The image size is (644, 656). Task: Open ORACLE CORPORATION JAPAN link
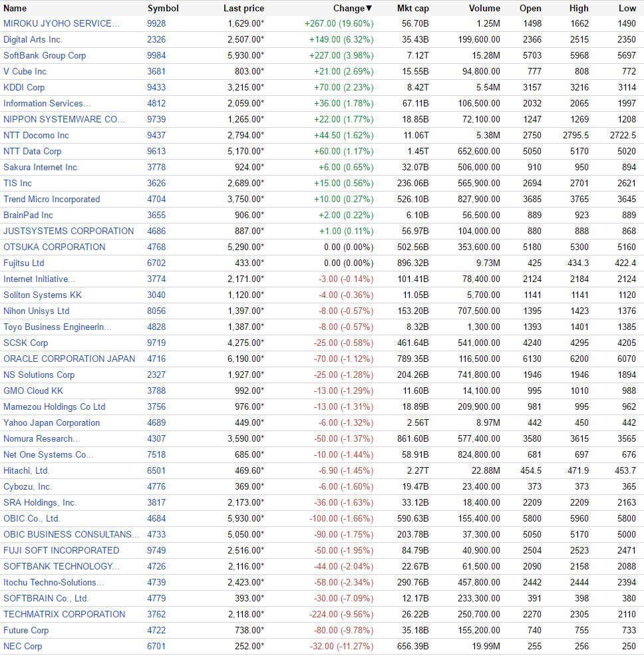[x=69, y=359]
